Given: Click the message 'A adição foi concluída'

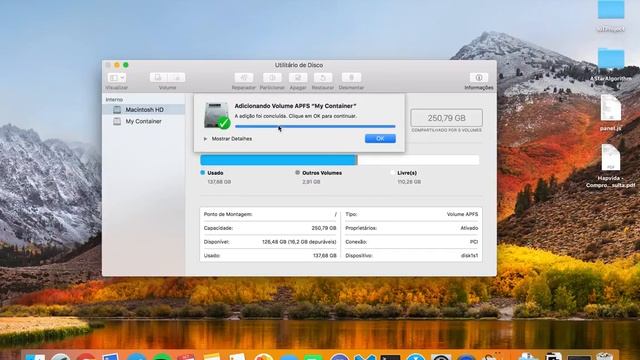Looking at the screenshot, I should pyautogui.click(x=296, y=116).
